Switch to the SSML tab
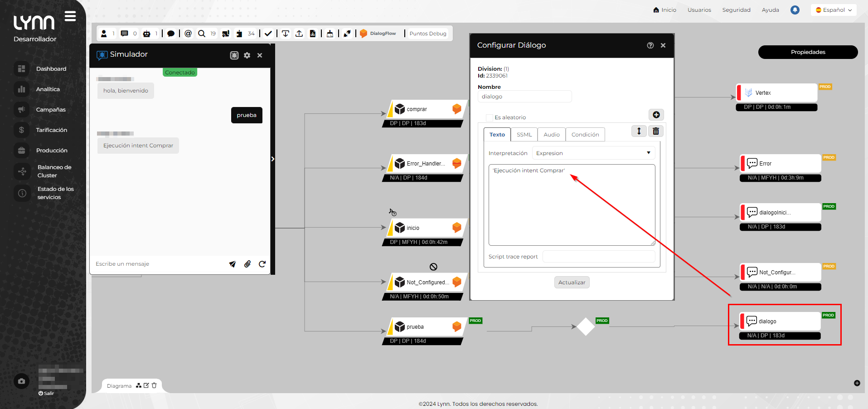 524,135
